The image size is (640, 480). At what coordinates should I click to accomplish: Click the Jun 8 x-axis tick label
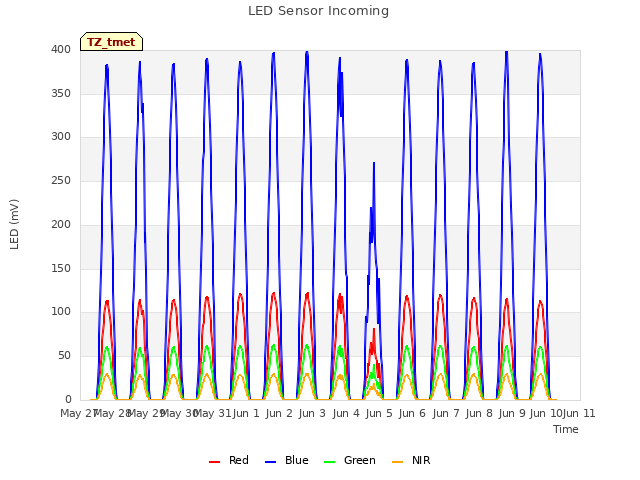click(479, 413)
